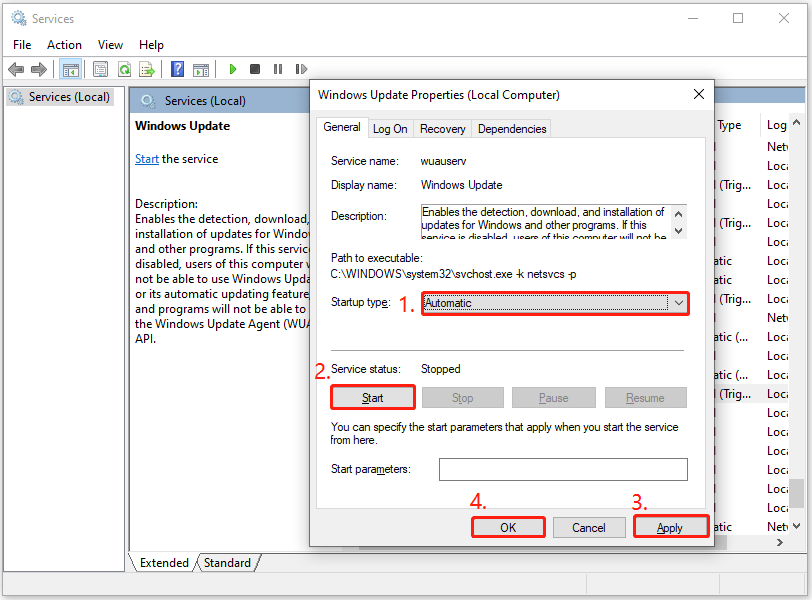Open the Dependencies tab

tap(512, 129)
